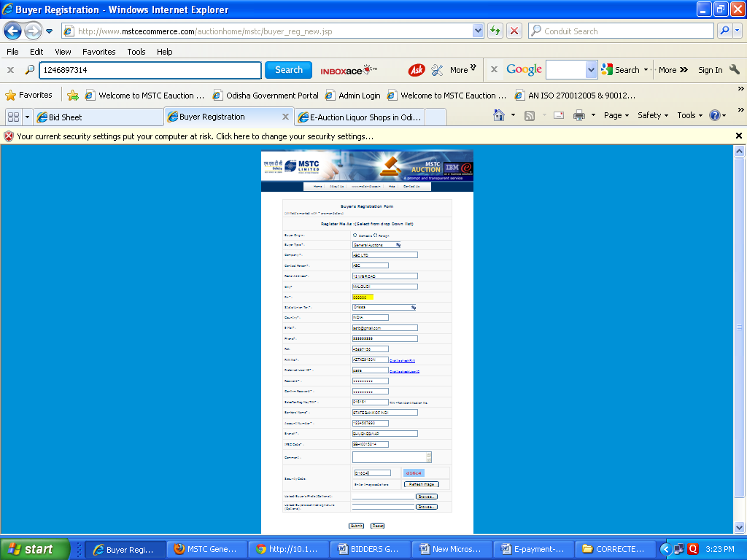Open the State dropdown showing Orissa
The width and height of the screenshot is (747, 560).
click(384, 308)
